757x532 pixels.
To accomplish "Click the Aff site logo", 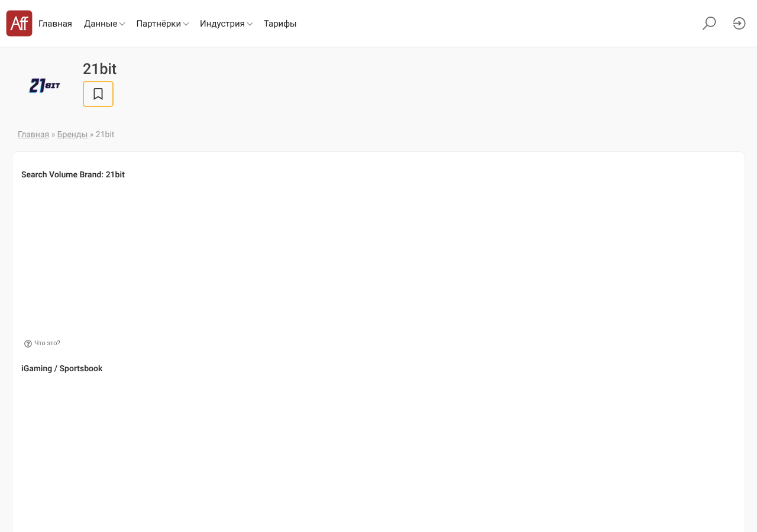I will click(x=19, y=24).
